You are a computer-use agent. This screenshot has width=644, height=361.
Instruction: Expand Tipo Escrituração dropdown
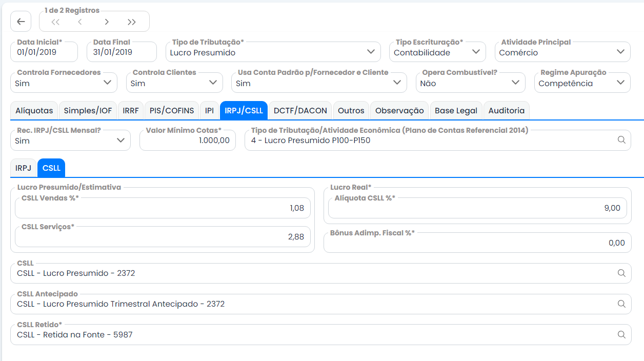click(x=437, y=52)
